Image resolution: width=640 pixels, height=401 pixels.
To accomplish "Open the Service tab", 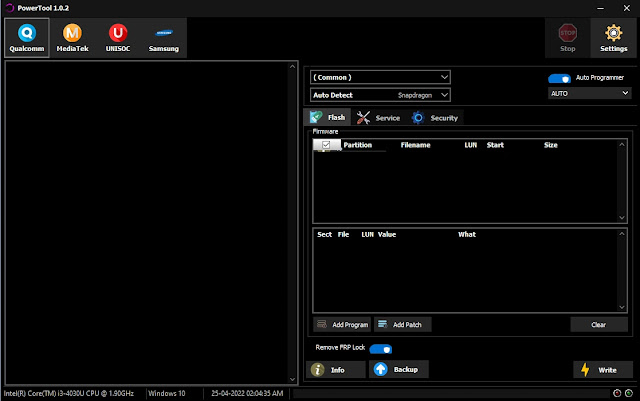I will point(378,118).
